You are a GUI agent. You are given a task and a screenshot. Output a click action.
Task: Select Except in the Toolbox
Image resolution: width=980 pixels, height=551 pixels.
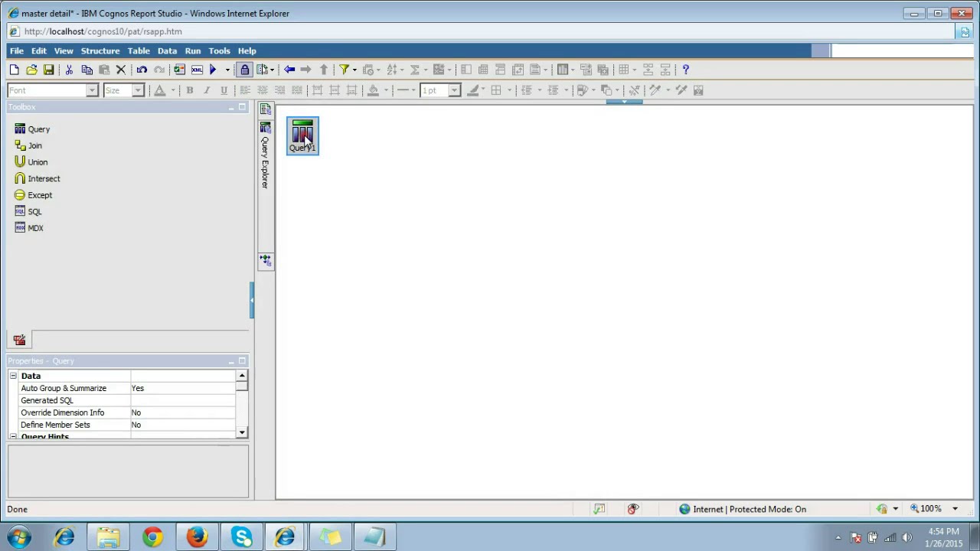point(34,195)
